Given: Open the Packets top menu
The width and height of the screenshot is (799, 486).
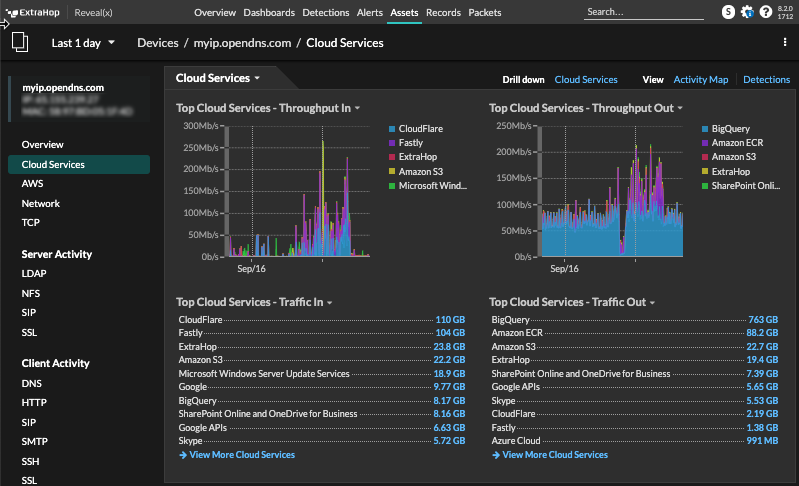Looking at the screenshot, I should pos(485,12).
